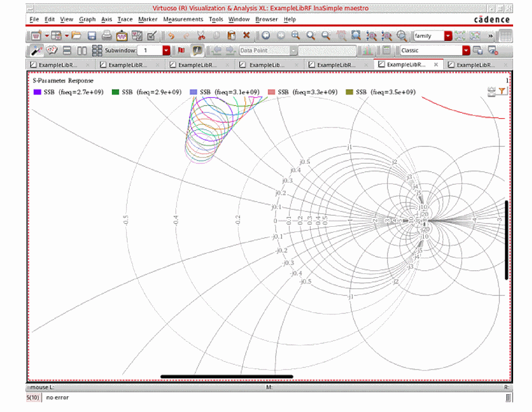Image resolution: width=532 pixels, height=412 pixels.
Task: Open the 'family' plot mode dropdown
Action: pos(448,36)
